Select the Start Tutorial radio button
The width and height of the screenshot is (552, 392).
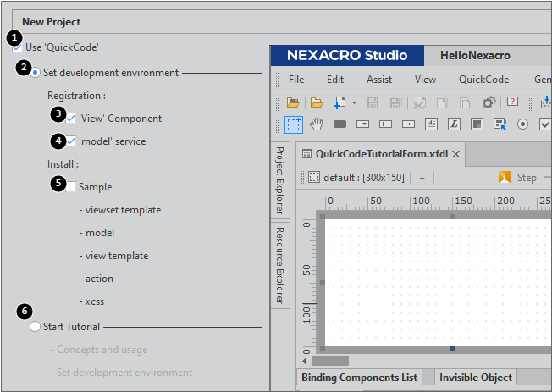[x=36, y=327]
